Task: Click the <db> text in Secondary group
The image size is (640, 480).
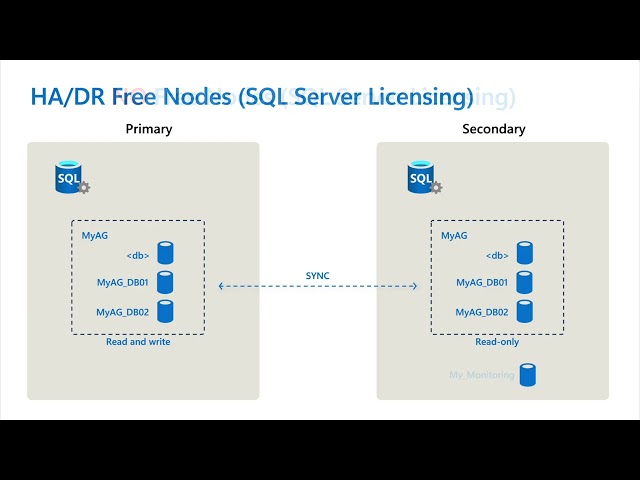Action: pos(497,256)
